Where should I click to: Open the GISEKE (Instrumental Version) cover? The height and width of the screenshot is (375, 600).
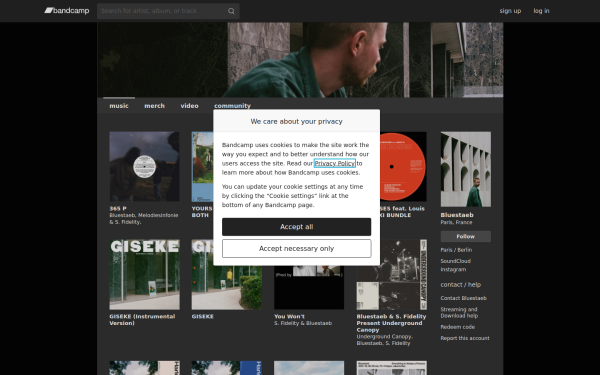coord(144,274)
